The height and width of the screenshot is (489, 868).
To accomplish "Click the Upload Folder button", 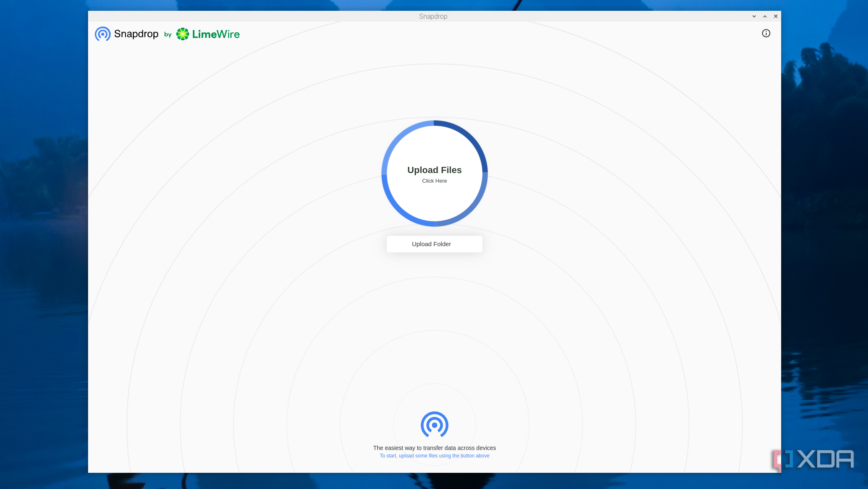I will pos(434,244).
